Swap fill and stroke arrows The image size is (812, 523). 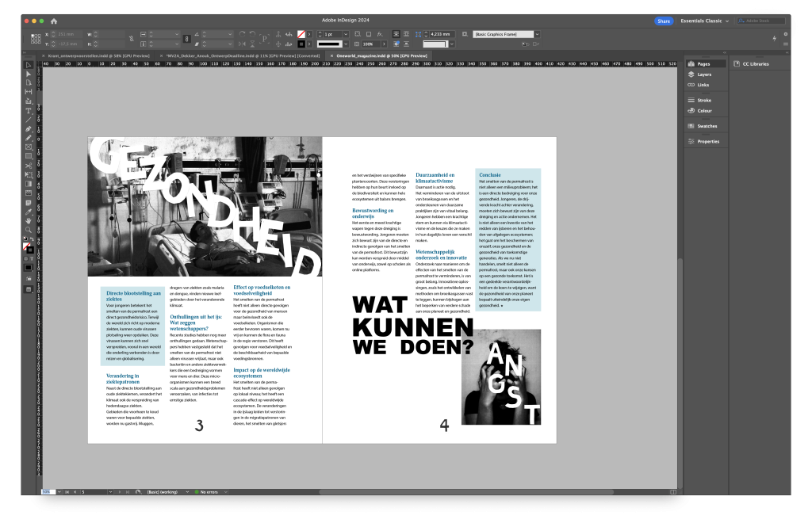point(33,238)
